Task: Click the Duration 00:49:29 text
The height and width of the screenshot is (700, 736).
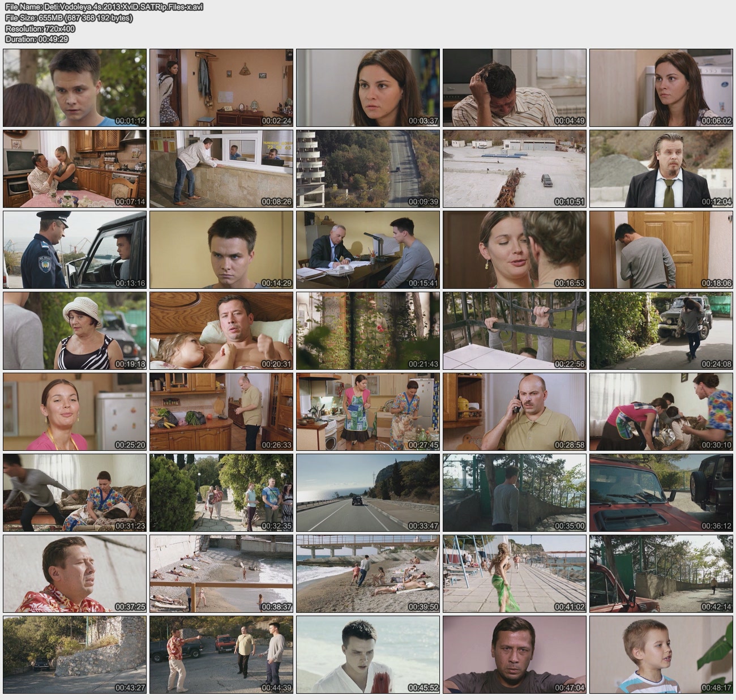Action: click(x=37, y=39)
